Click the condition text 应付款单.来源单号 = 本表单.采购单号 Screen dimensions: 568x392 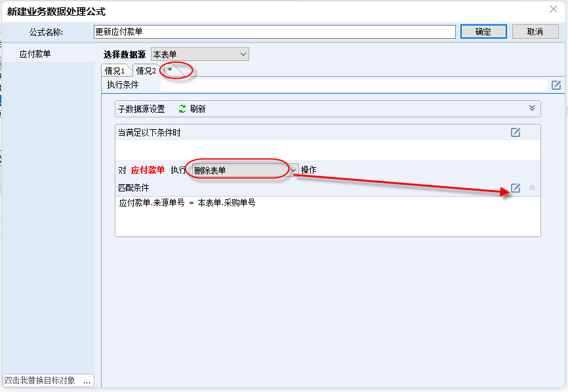188,203
